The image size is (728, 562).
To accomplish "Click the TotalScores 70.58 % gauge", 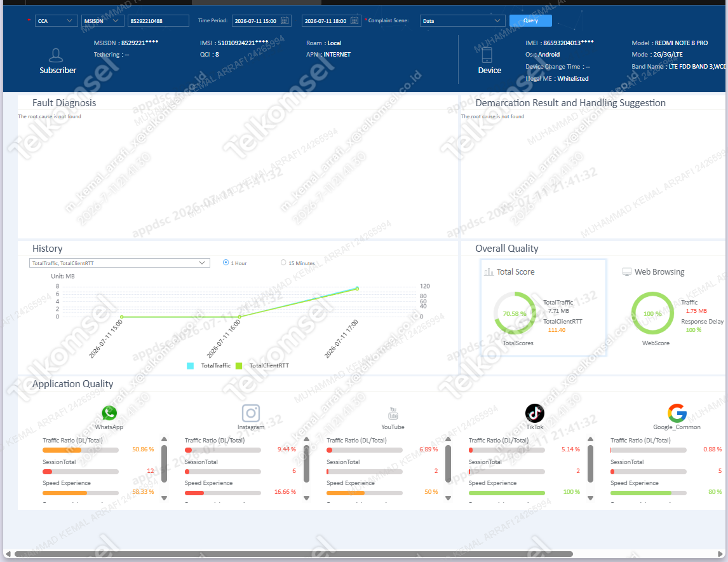I will click(515, 313).
